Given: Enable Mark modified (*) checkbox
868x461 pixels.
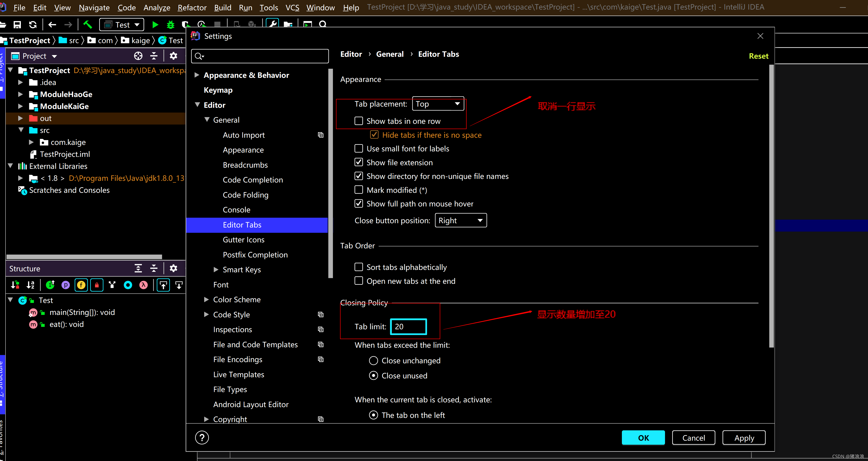Looking at the screenshot, I should click(x=359, y=190).
